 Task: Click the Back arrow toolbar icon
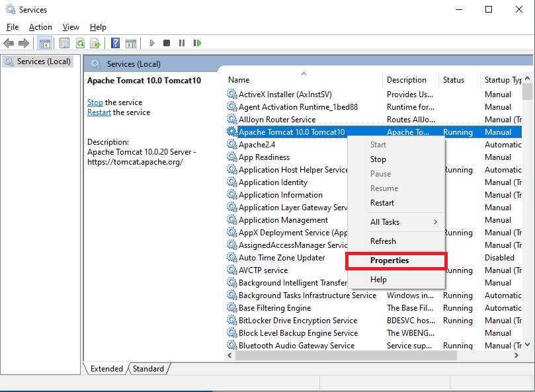[x=9, y=44]
